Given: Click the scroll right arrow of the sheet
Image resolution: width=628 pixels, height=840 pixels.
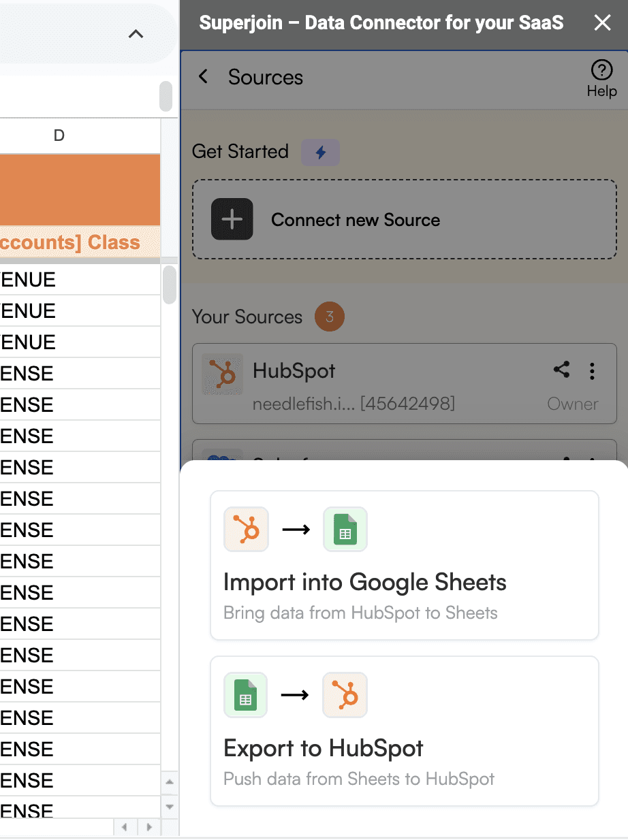Looking at the screenshot, I should (149, 828).
